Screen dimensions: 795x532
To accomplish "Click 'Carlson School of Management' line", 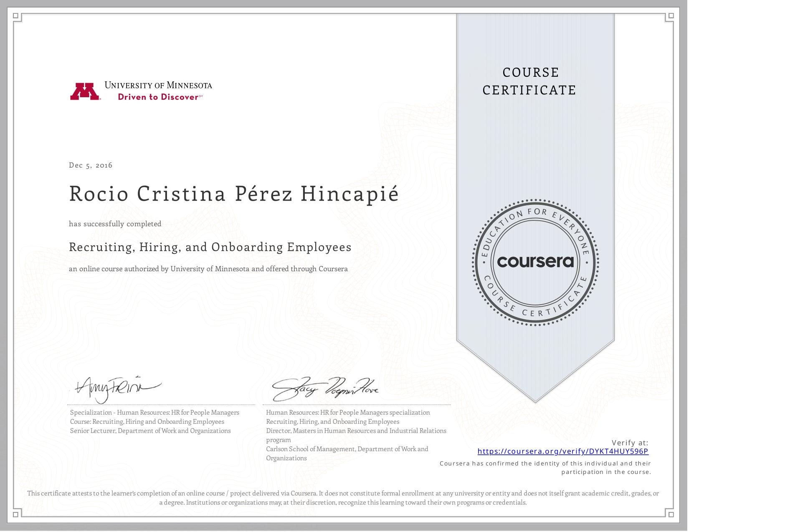I will point(347,449).
